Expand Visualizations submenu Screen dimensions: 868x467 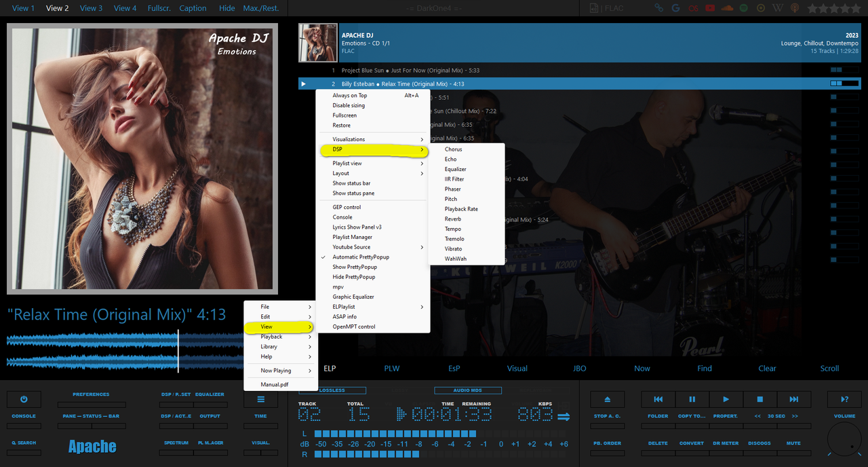point(373,139)
